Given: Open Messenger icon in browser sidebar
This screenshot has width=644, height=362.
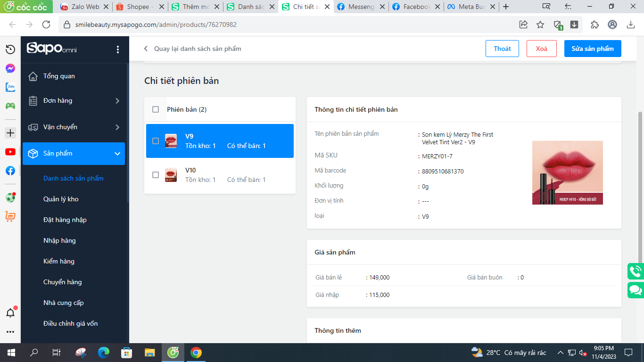Looking at the screenshot, I should coord(10,68).
